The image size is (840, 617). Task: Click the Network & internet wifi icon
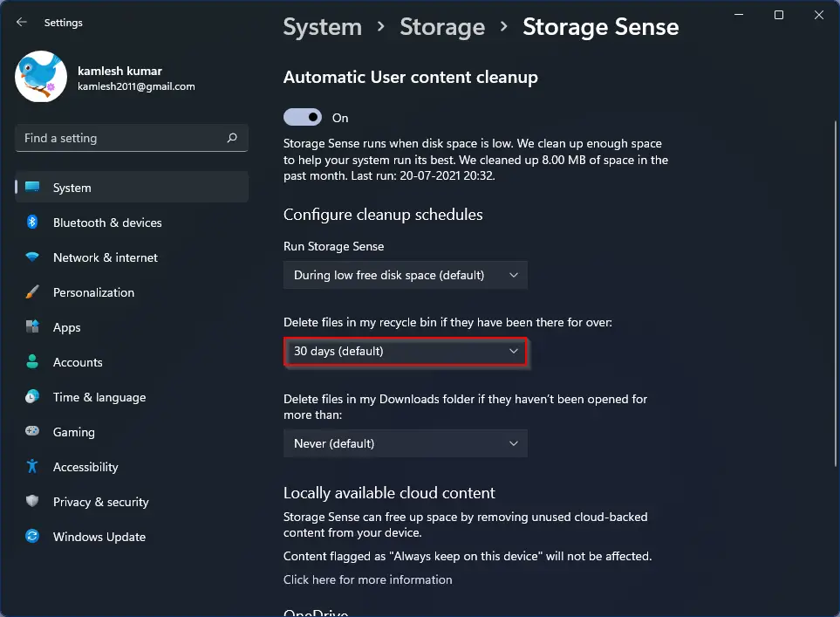(x=32, y=257)
